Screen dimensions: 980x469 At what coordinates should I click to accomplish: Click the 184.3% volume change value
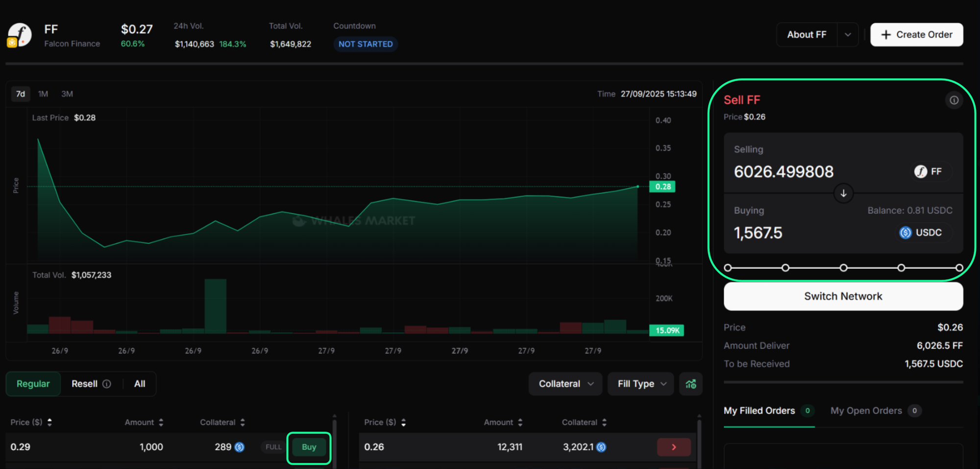click(233, 44)
